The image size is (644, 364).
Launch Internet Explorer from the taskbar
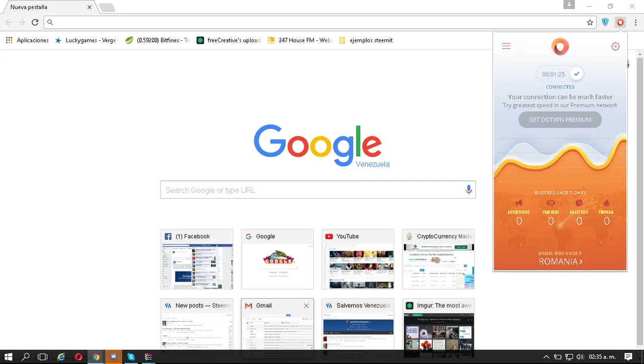(x=61, y=357)
